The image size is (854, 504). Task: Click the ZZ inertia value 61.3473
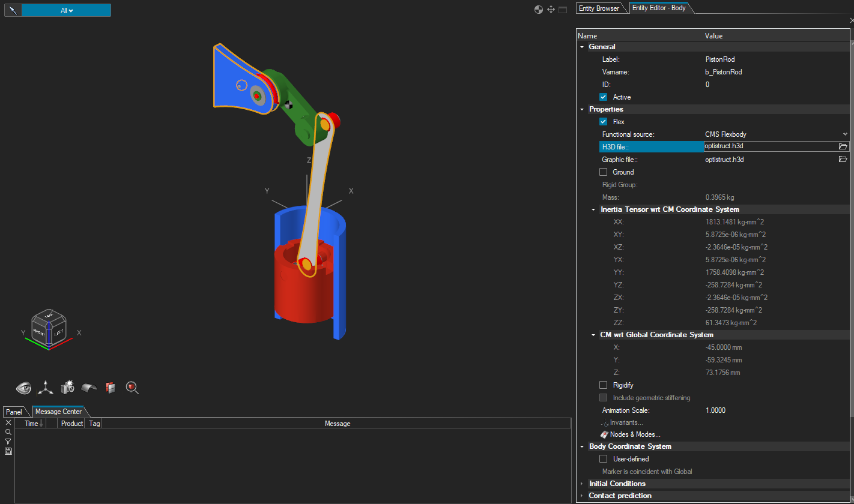pyautogui.click(x=731, y=323)
